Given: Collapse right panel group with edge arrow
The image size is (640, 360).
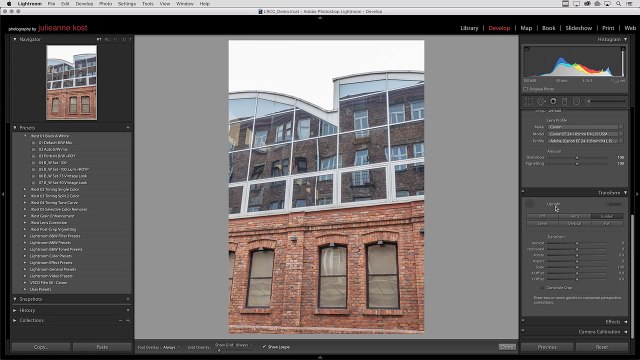Looking at the screenshot, I should [x=638, y=194].
